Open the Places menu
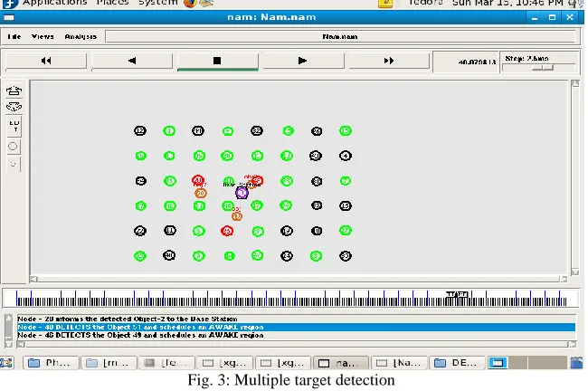 pyautogui.click(x=112, y=3)
